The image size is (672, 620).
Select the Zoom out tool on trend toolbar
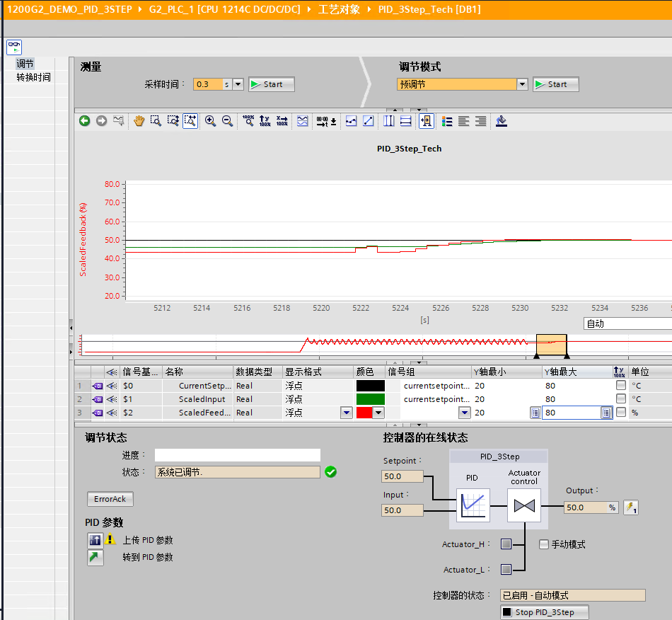pos(227,121)
